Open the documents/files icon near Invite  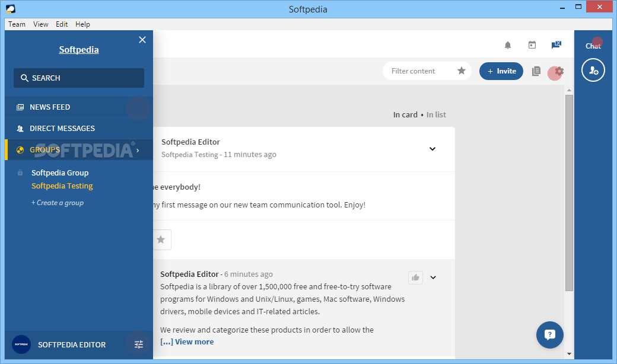click(x=536, y=71)
